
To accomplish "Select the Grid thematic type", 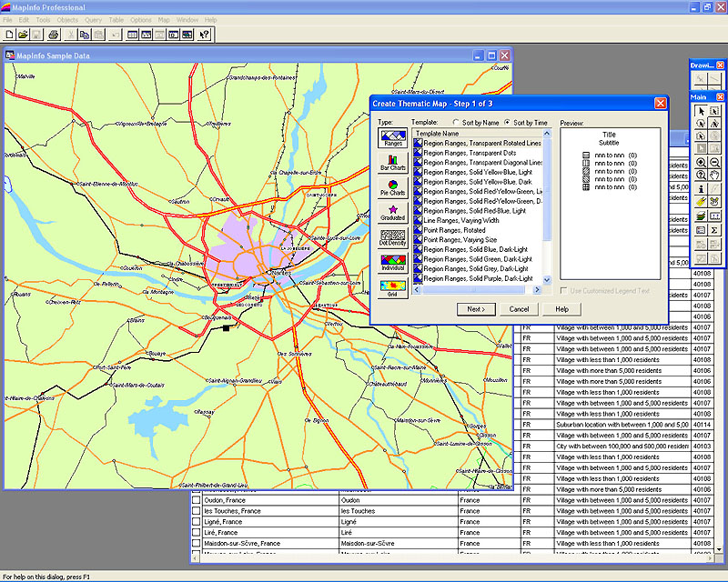I will click(x=393, y=288).
